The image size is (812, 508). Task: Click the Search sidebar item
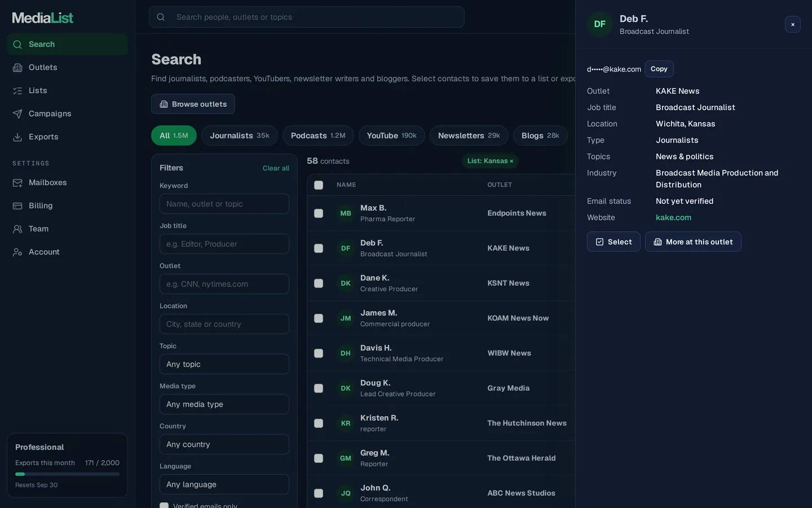coord(67,44)
